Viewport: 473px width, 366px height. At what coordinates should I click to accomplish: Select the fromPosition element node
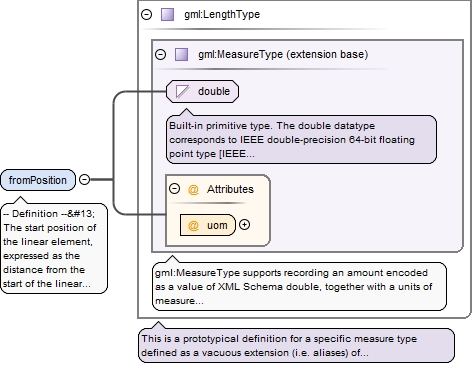(x=38, y=180)
